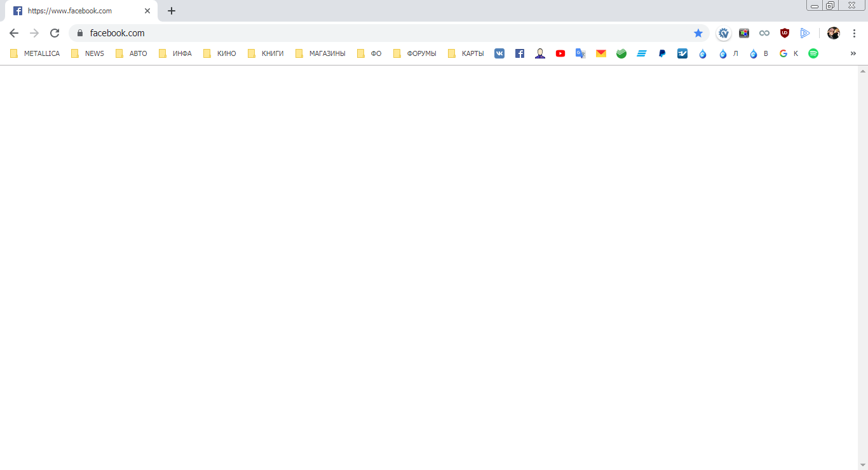Open the Google bookmark labeled К
The image size is (868, 470).
pos(789,53)
